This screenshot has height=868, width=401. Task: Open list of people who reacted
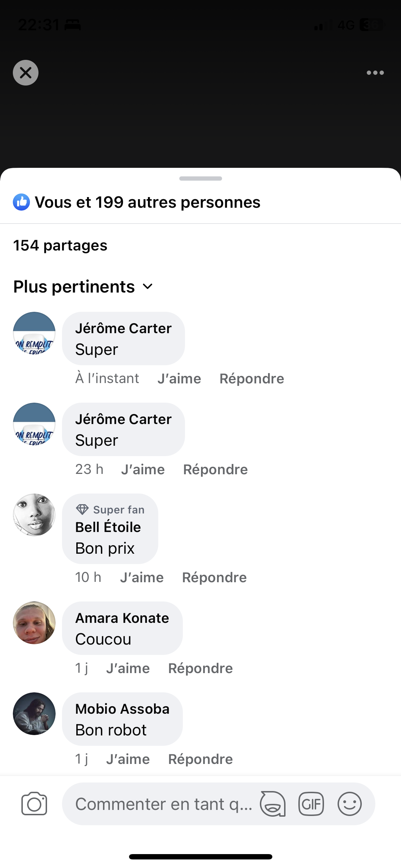148,202
